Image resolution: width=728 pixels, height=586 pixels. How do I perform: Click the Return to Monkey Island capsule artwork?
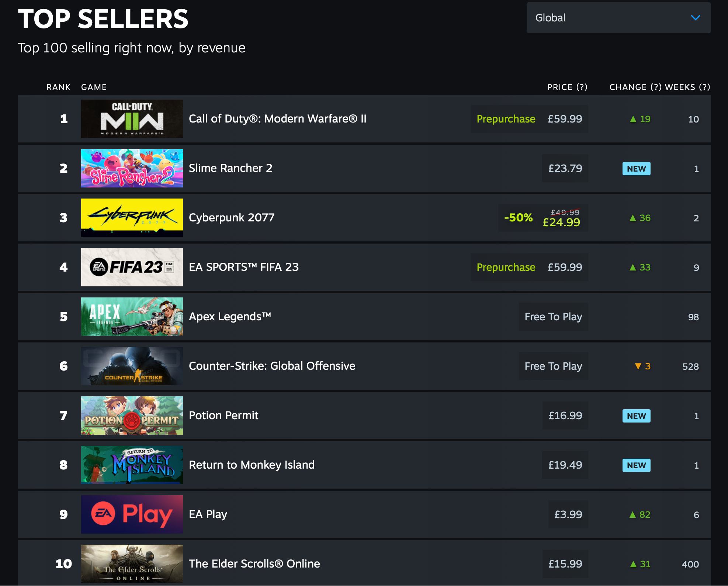tap(132, 465)
